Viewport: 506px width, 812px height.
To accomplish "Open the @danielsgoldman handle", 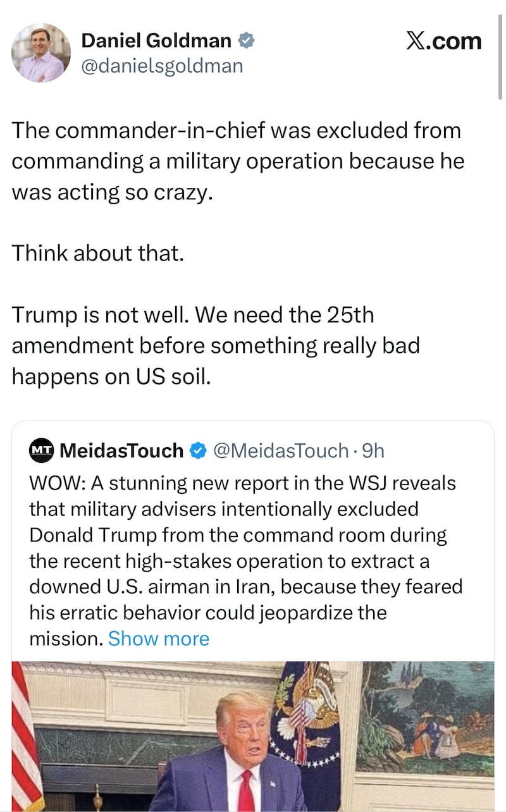I will point(161,65).
